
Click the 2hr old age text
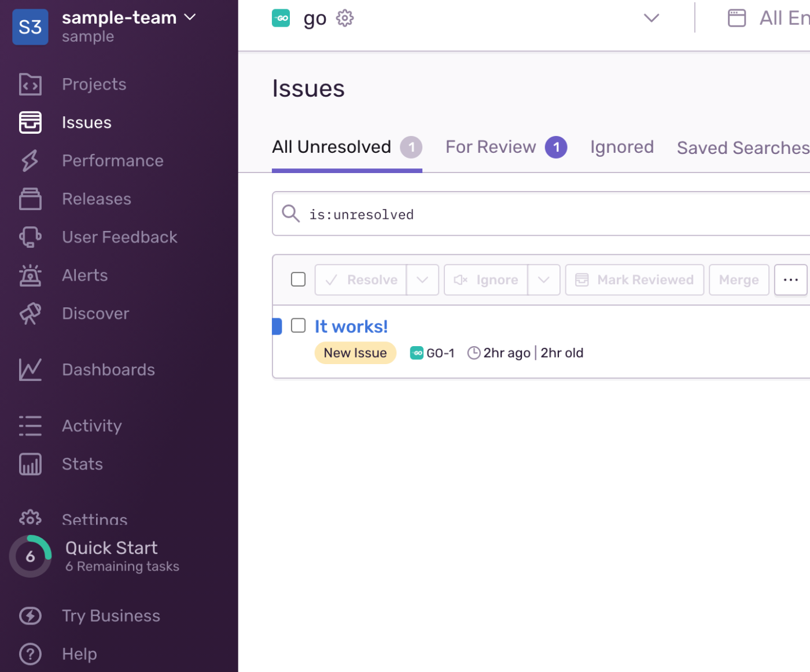point(562,353)
